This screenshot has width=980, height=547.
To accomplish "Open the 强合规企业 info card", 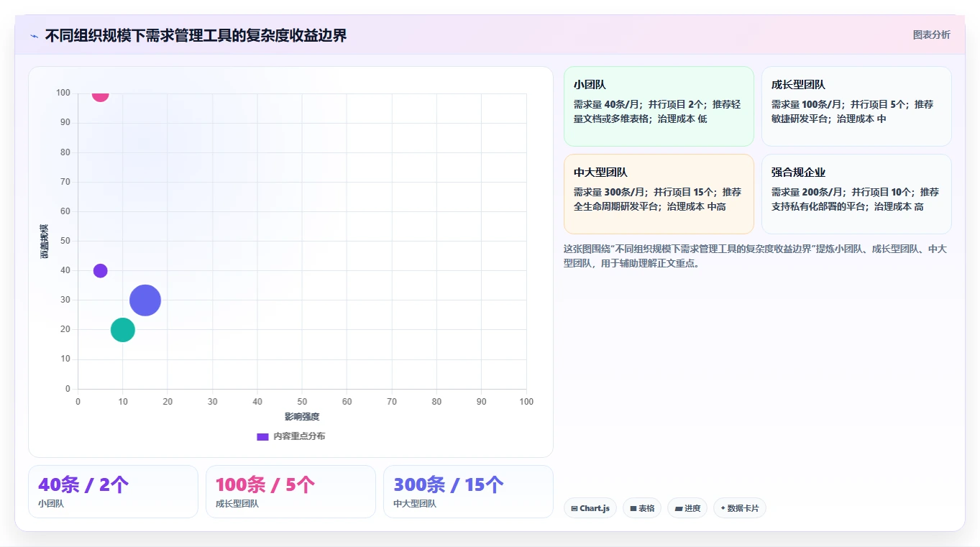I will click(856, 194).
